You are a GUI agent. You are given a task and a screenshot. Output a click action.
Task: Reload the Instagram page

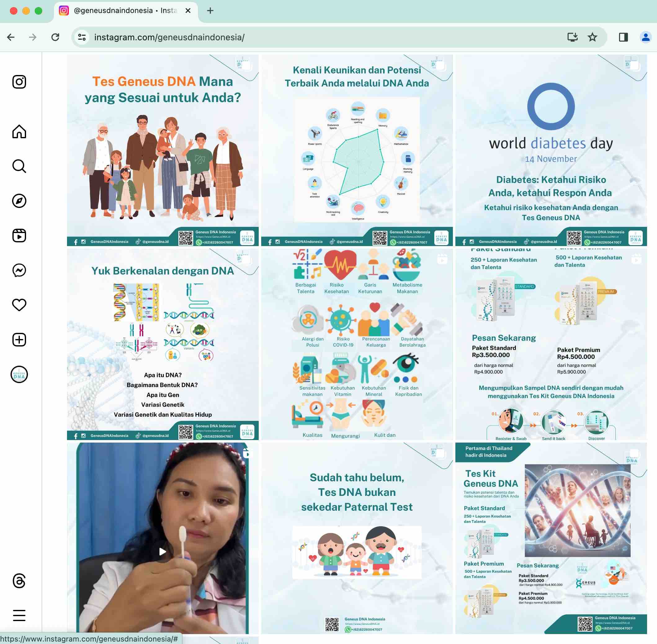click(55, 37)
